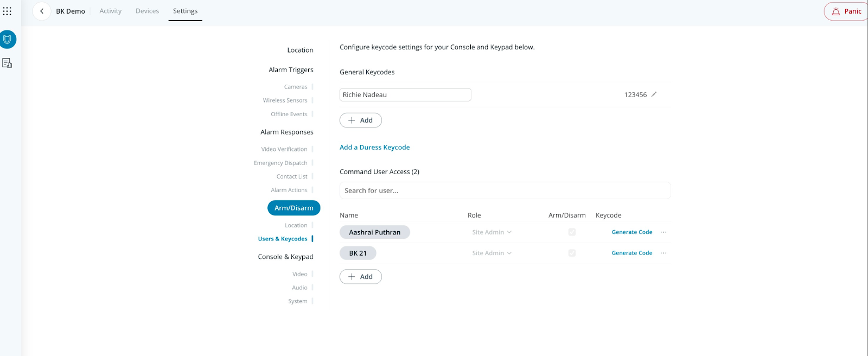The height and width of the screenshot is (356, 868).
Task: Add a new general keycode
Action: (361, 120)
